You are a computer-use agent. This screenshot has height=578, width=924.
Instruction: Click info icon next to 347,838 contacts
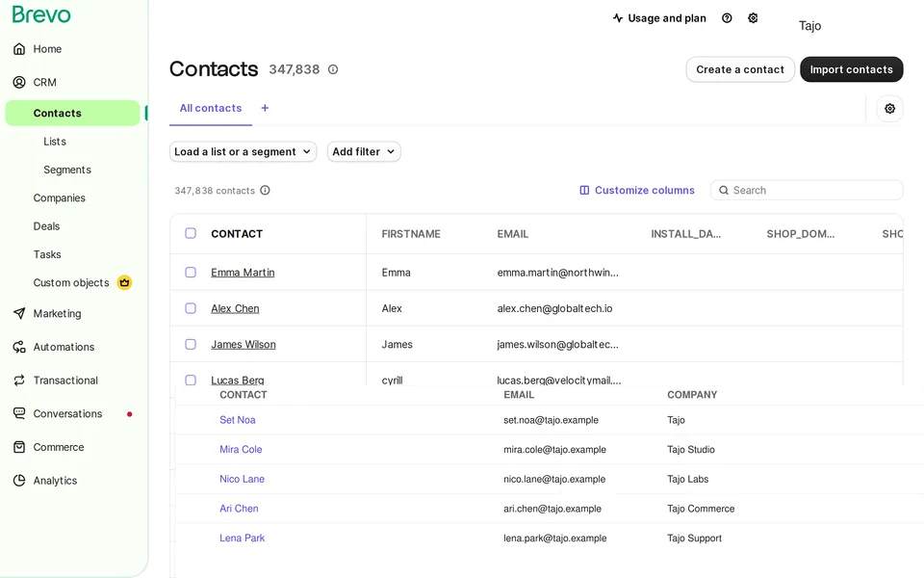[x=266, y=190]
